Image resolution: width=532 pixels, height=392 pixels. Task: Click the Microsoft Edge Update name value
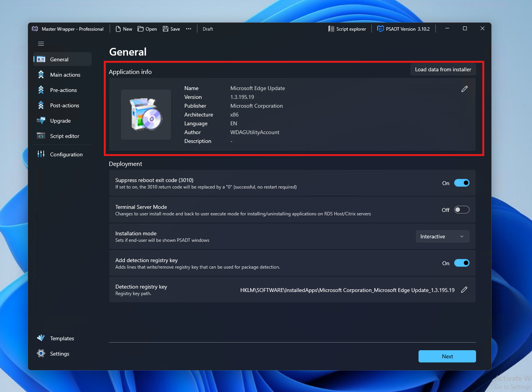pos(258,88)
